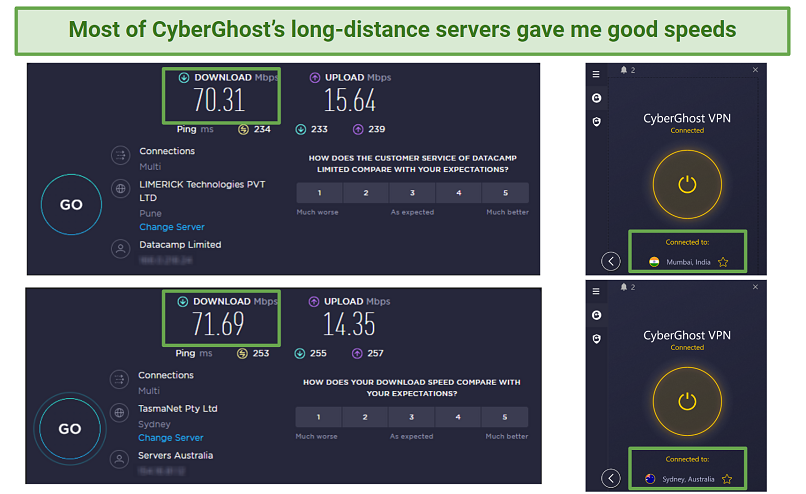This screenshot has height=494, width=806.
Task: Click Change Server link under Pune
Action: (x=172, y=227)
